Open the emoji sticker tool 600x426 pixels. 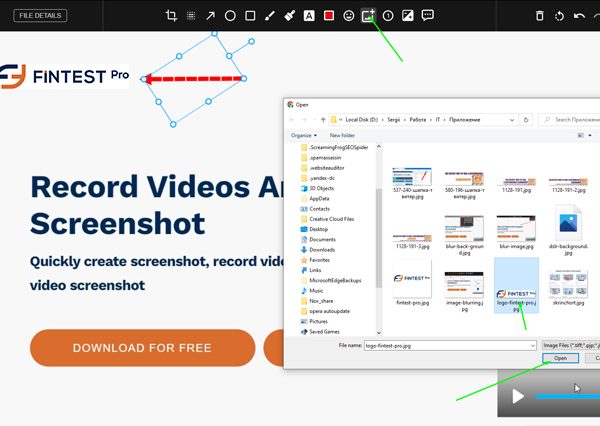(348, 16)
